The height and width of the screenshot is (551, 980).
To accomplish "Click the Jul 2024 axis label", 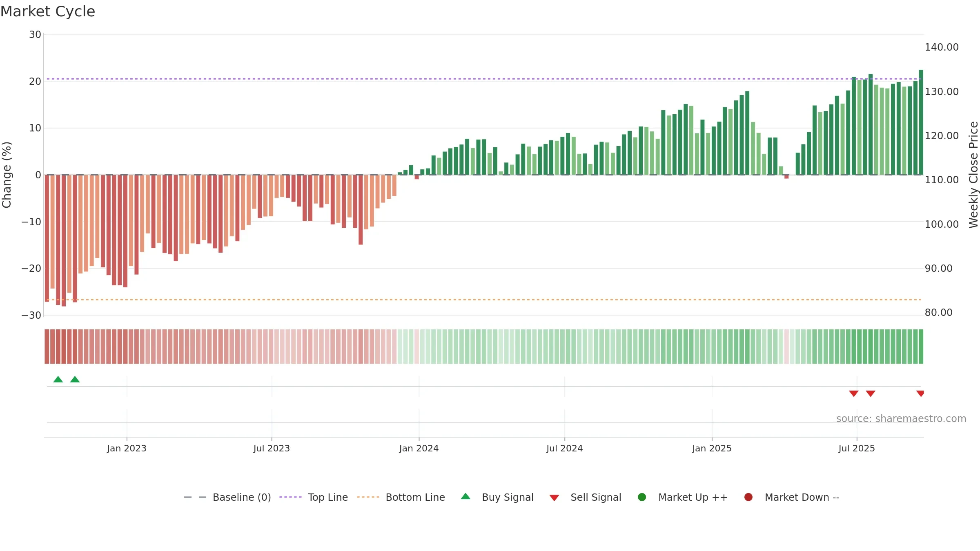I will tap(565, 448).
